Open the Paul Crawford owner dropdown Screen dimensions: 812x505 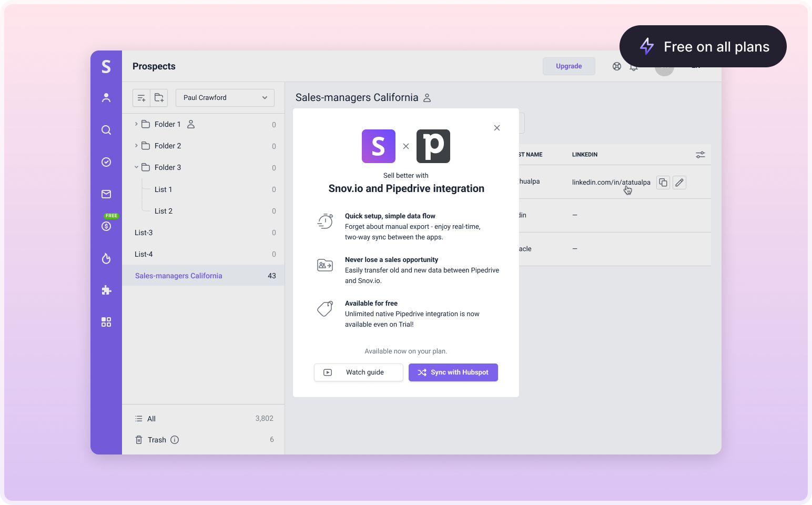pos(225,97)
